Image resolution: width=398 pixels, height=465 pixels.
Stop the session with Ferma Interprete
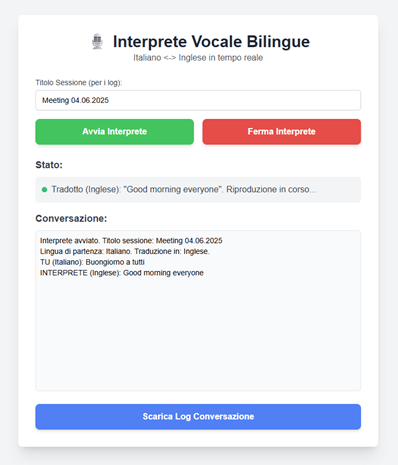(281, 132)
